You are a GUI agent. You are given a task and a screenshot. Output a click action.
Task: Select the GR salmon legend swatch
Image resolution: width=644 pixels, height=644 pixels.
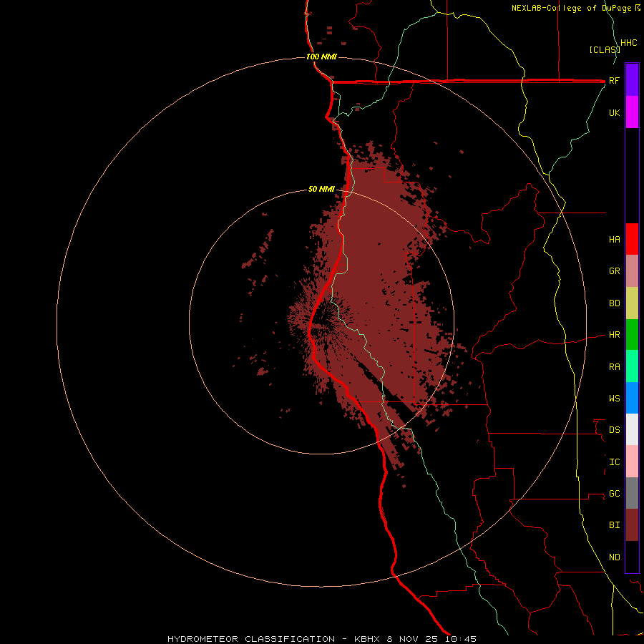[632, 270]
